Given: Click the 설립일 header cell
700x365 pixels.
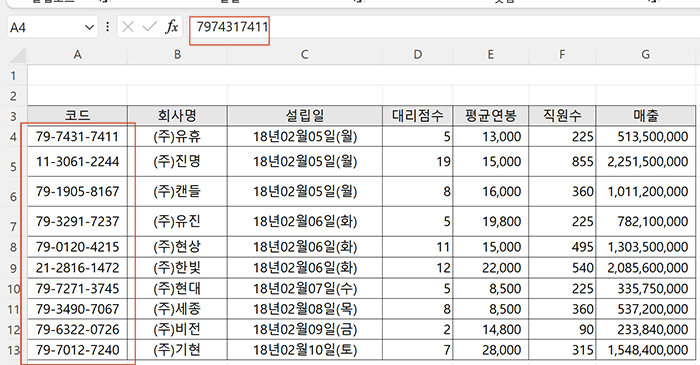Looking at the screenshot, I should [304, 116].
